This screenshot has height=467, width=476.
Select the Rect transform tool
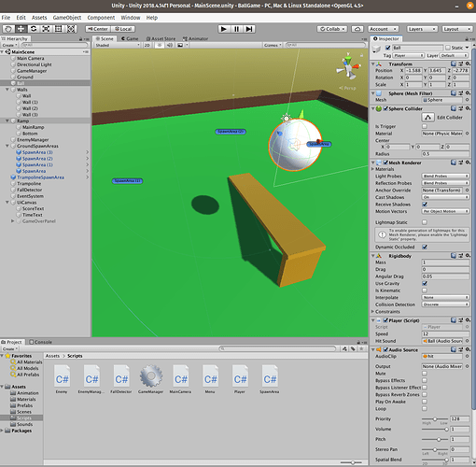point(58,29)
